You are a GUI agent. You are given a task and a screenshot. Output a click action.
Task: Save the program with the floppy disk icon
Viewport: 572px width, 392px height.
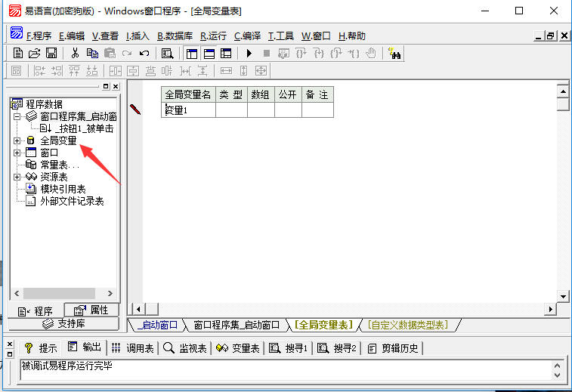pos(51,53)
